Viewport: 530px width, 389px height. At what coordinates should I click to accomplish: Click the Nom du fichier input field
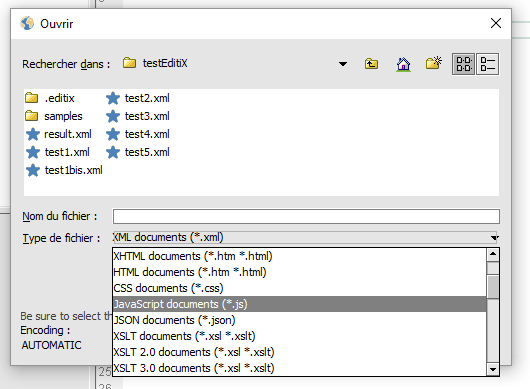(x=306, y=216)
